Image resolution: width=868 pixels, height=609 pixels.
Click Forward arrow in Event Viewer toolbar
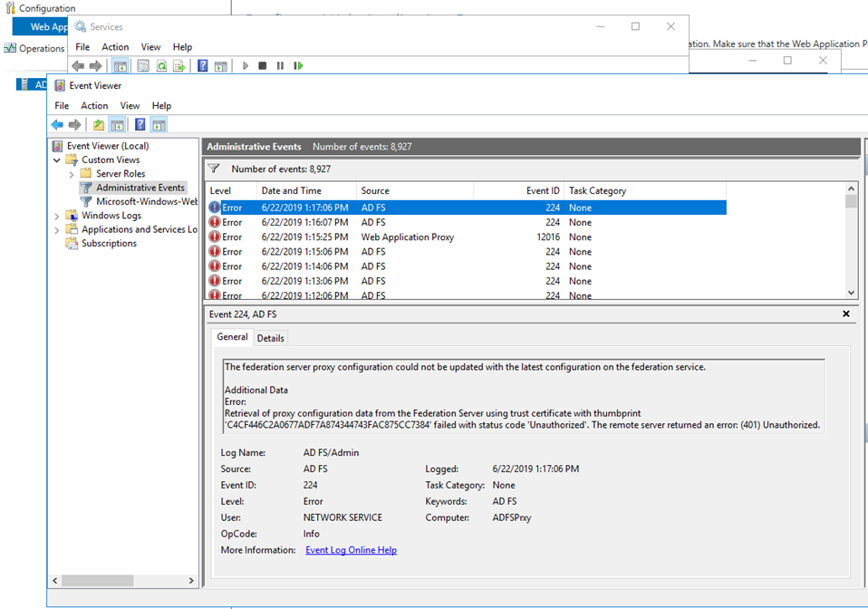(74, 124)
